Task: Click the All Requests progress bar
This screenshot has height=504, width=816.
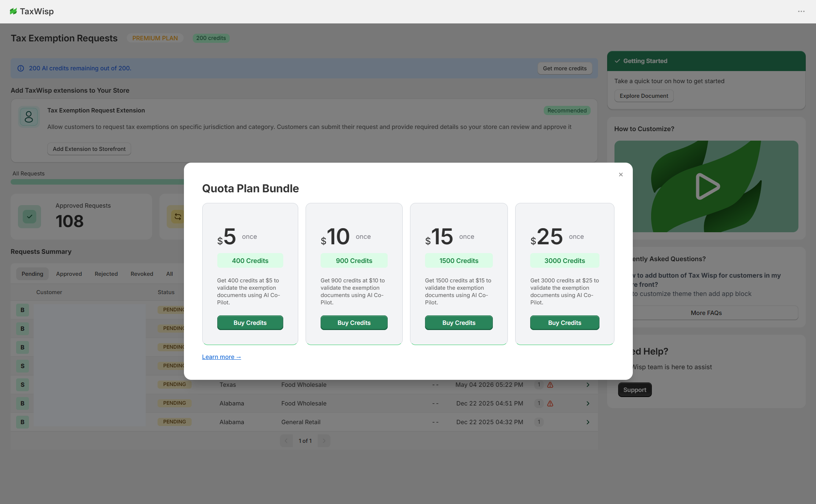Action: [97, 182]
